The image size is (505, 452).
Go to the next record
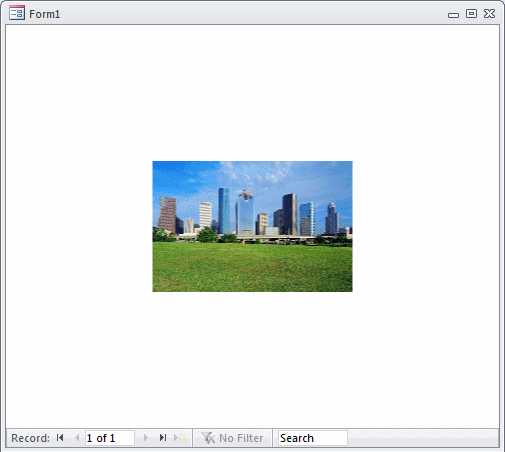click(145, 438)
